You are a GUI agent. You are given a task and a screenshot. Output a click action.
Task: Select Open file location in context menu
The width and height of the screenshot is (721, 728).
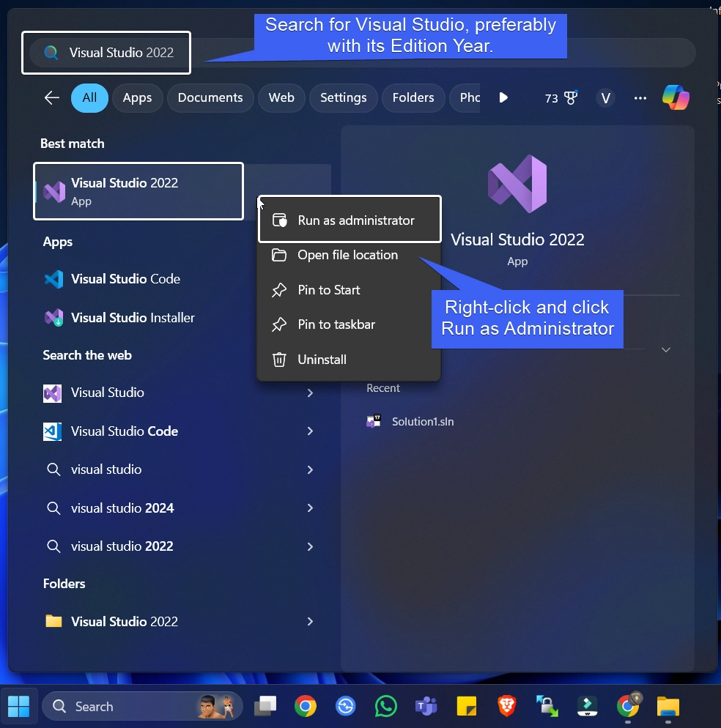349,255
